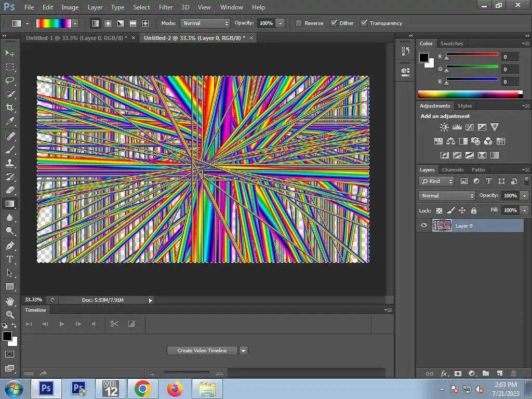Select the Rectangle shape tool
The height and width of the screenshot is (399, 532).
tap(10, 286)
